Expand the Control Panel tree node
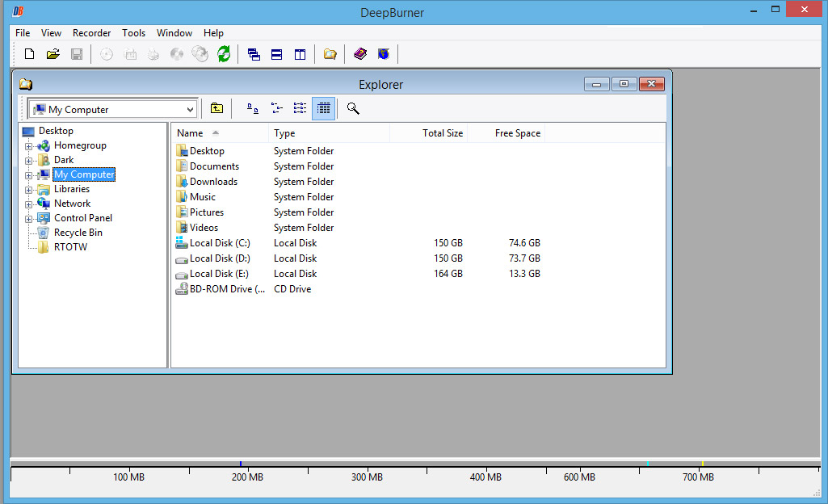Screen dimensions: 828x504 click(x=29, y=219)
